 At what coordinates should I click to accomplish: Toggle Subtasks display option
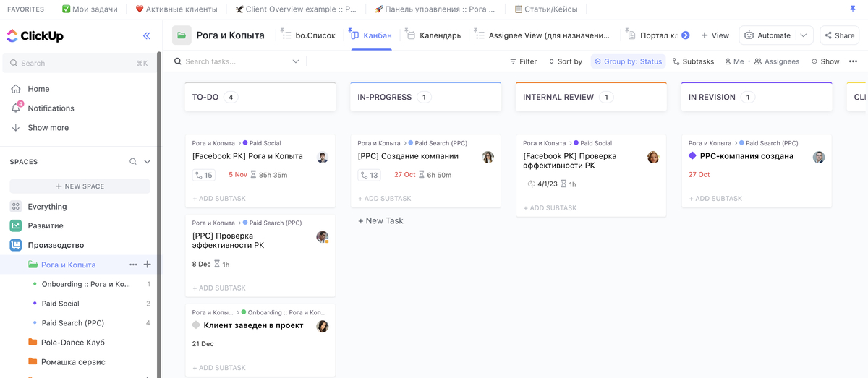[x=693, y=61]
